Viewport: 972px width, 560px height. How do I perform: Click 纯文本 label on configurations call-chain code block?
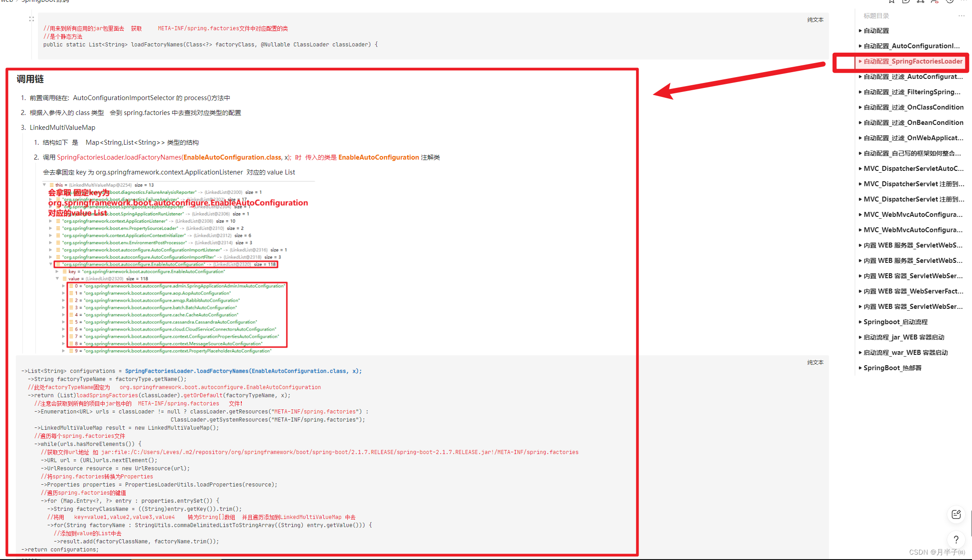tap(815, 363)
